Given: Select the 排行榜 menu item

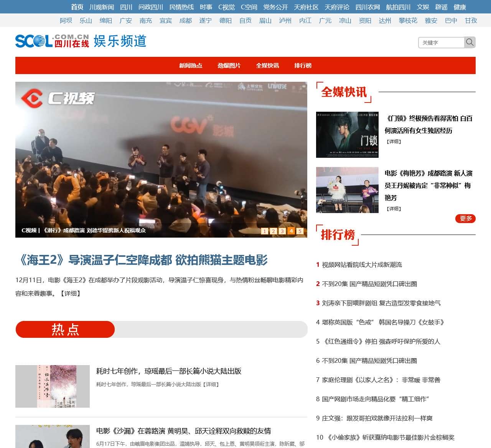Looking at the screenshot, I should pos(303,66).
